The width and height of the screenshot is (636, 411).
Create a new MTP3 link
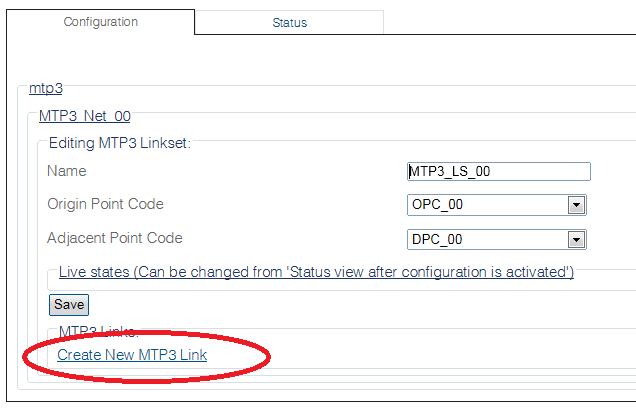tap(132, 355)
